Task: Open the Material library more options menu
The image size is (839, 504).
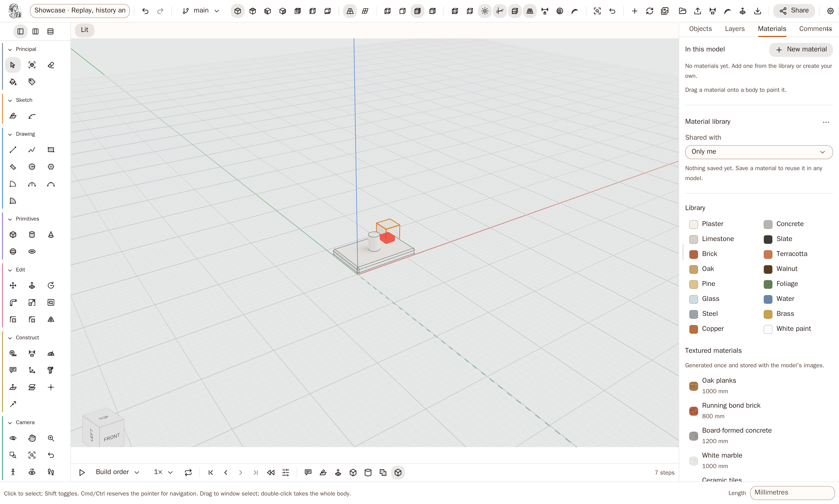Action: click(826, 122)
